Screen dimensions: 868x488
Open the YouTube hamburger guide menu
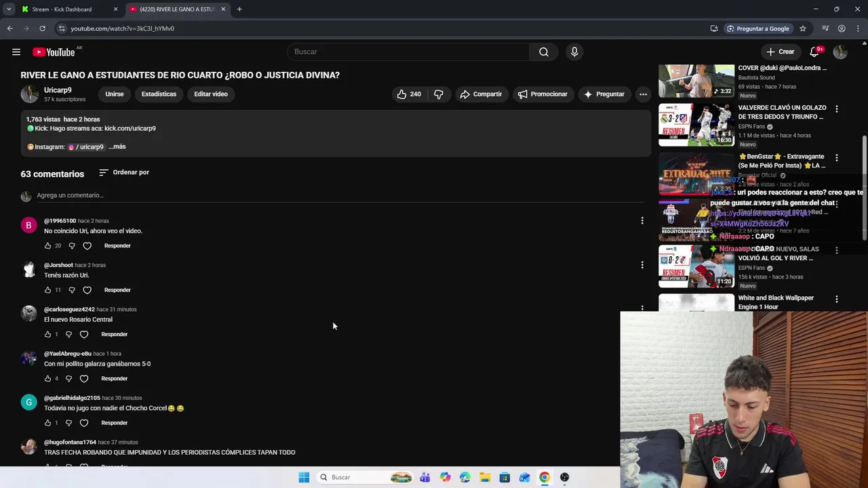(16, 52)
